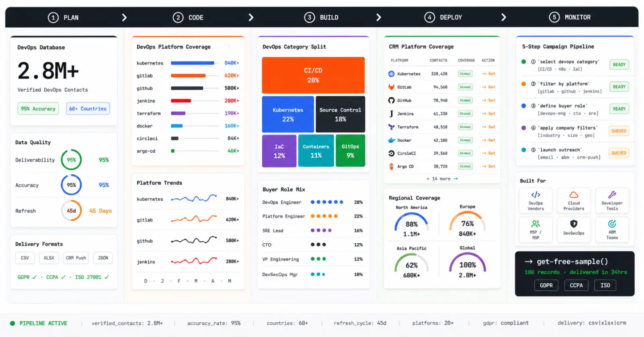Image resolution: width=644 pixels, height=337 pixels.
Task: Click the Docker whale icon
Action: [x=391, y=140]
